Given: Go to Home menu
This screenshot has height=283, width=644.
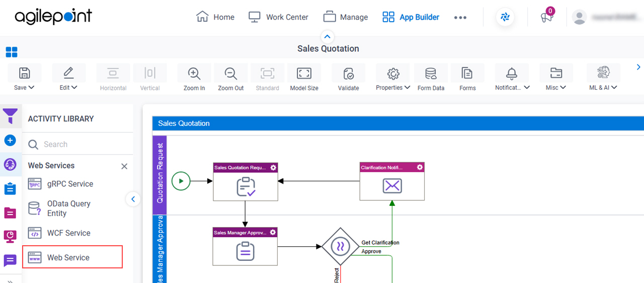Looking at the screenshot, I should pos(215,17).
